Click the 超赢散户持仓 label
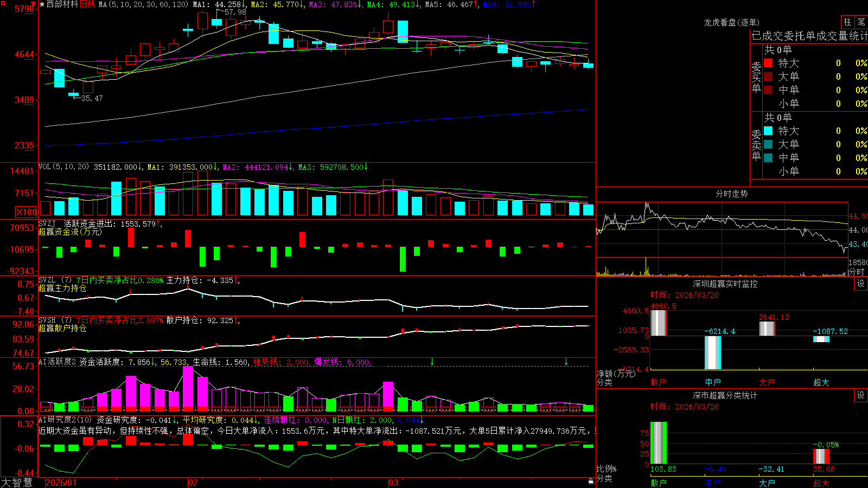The width and height of the screenshot is (868, 488). click(62, 328)
